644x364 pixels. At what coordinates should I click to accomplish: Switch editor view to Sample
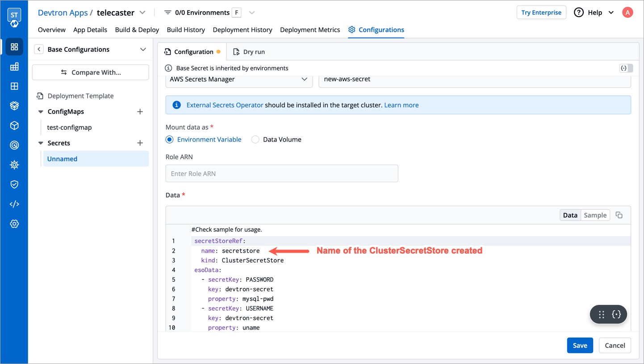tap(595, 215)
